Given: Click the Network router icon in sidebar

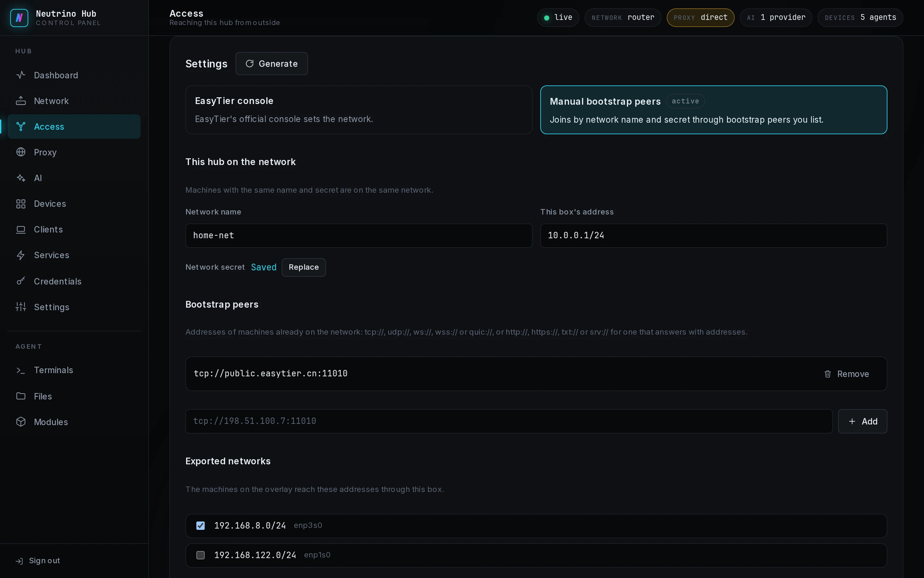Looking at the screenshot, I should point(21,101).
